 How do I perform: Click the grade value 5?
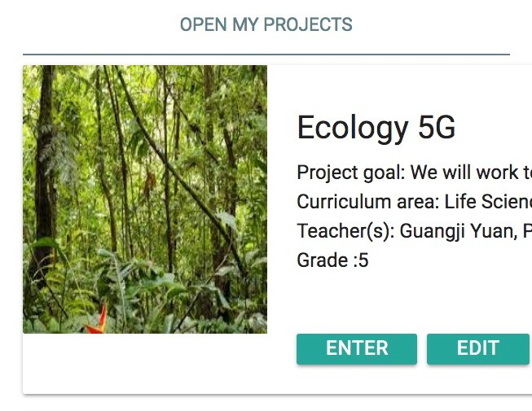(363, 260)
